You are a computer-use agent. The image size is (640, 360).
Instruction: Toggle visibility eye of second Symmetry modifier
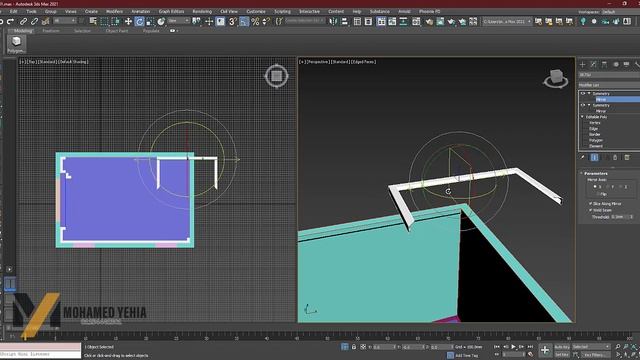[x=582, y=105]
